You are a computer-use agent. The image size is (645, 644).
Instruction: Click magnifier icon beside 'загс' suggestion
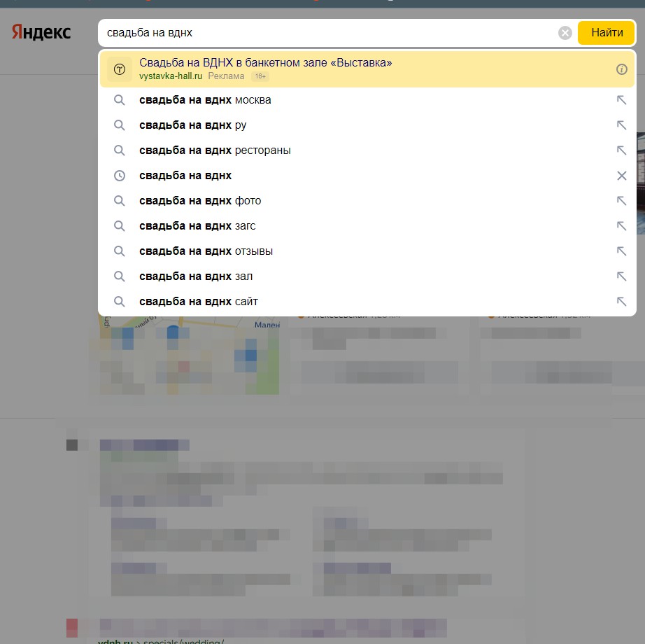[x=120, y=226]
